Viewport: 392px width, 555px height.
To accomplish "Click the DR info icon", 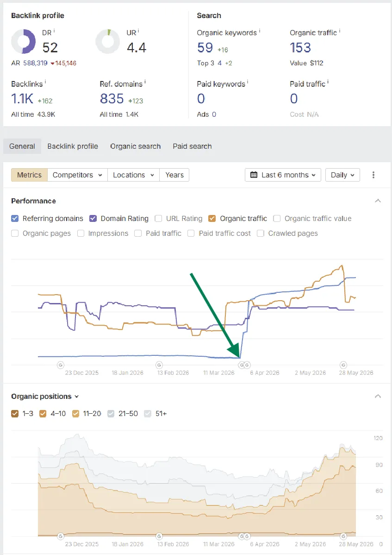I will (x=54, y=31).
